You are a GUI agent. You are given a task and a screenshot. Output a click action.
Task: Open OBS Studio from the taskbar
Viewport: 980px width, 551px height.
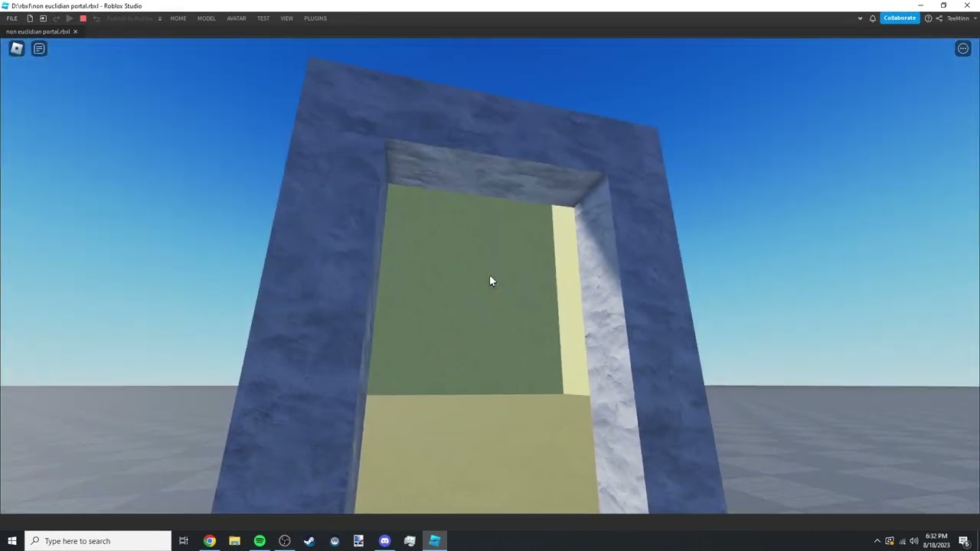click(285, 541)
